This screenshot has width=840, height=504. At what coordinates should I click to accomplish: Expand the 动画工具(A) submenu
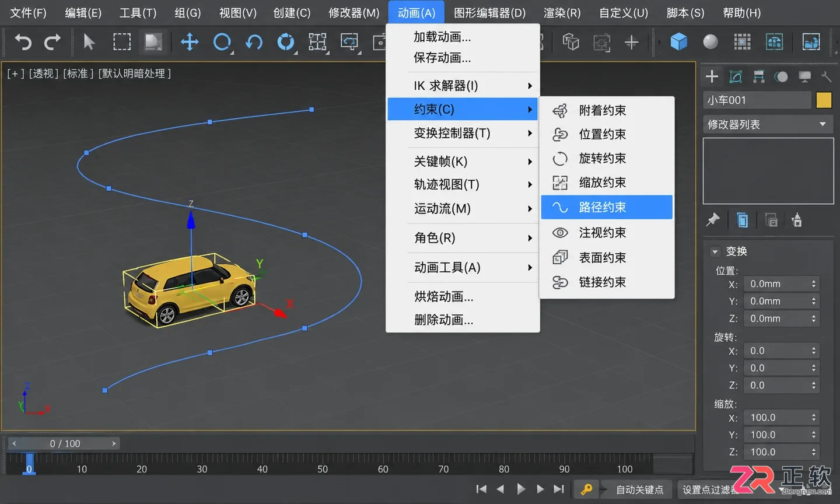(x=462, y=268)
